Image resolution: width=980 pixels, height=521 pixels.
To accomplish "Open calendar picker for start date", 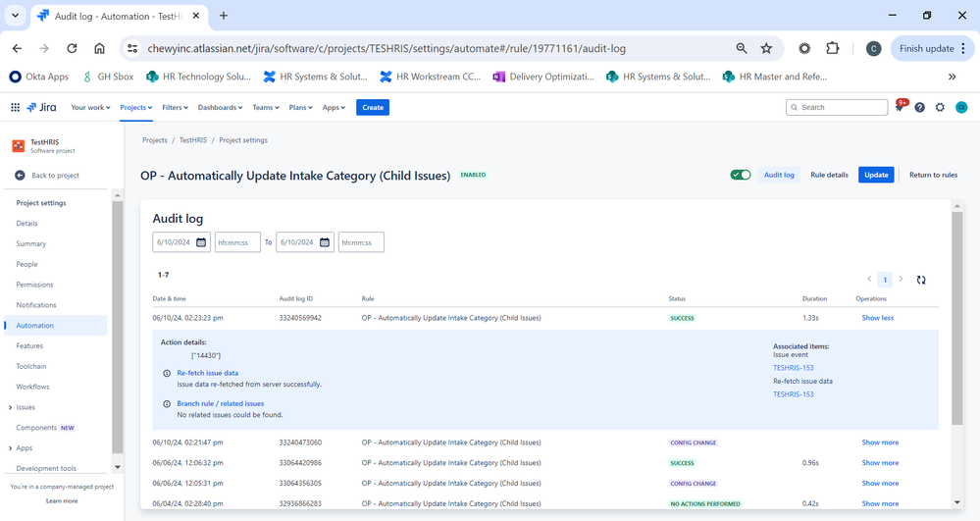I will click(201, 242).
